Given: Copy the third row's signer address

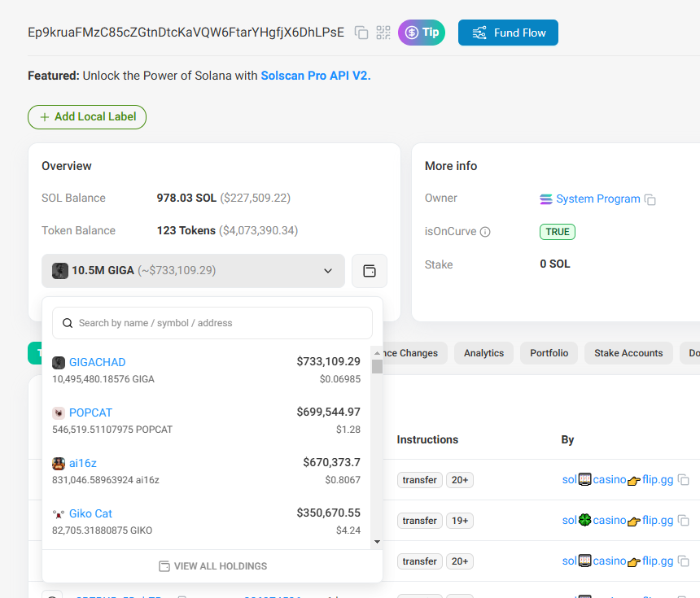Looking at the screenshot, I should (x=684, y=561).
